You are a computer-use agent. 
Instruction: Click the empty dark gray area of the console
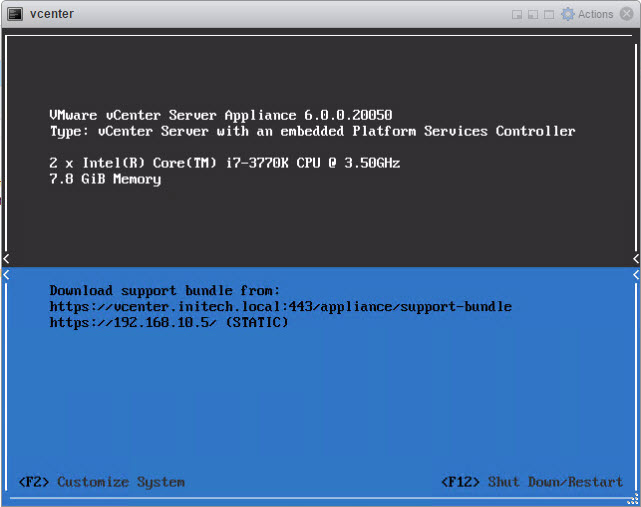point(320,225)
